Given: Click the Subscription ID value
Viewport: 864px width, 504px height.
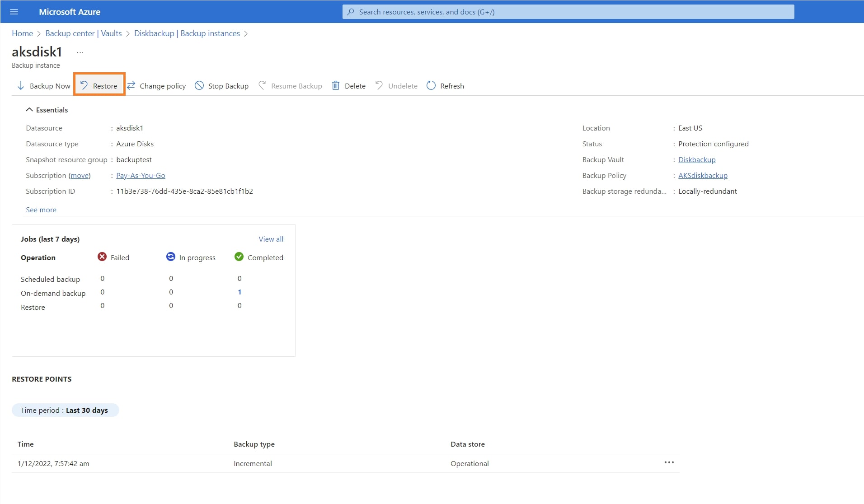Looking at the screenshot, I should pyautogui.click(x=184, y=191).
